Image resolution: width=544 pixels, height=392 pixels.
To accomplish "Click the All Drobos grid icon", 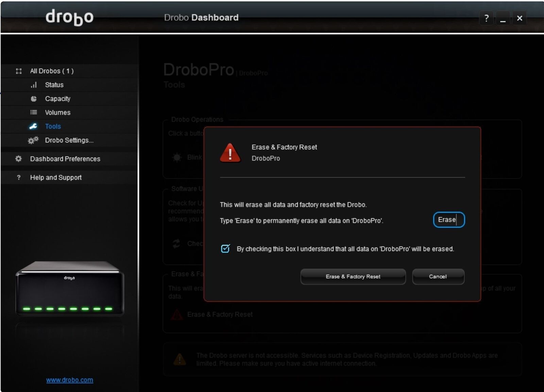I will (19, 71).
